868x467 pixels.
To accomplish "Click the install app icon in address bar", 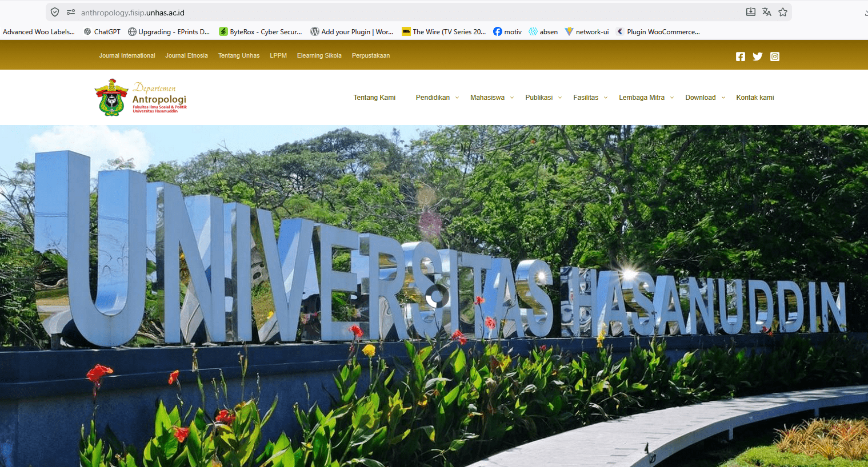I will click(750, 12).
